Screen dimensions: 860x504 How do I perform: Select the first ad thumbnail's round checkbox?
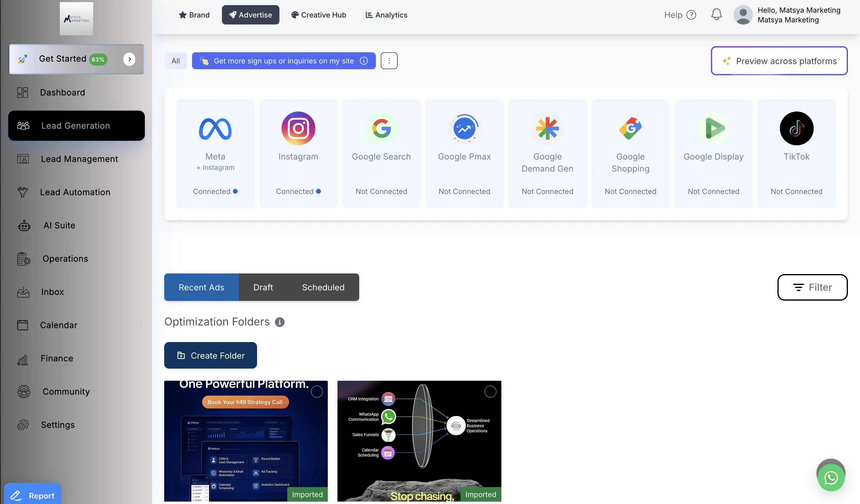point(317,392)
